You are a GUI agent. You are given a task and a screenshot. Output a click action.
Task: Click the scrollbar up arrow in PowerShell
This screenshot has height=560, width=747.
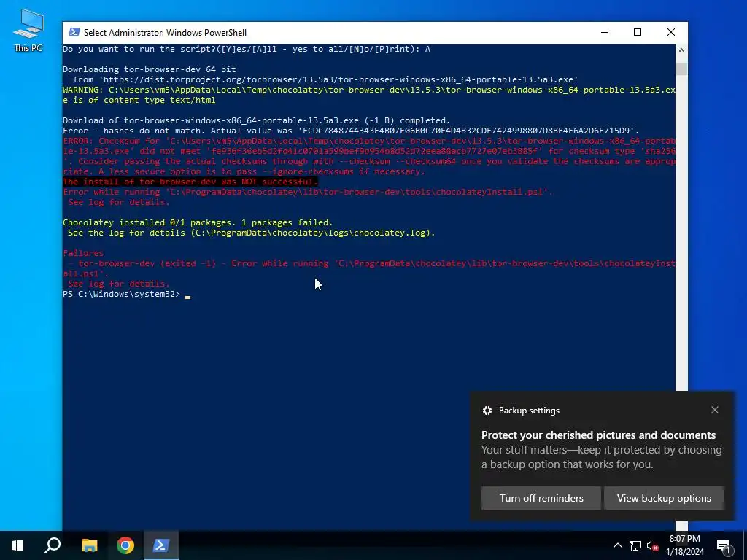point(681,50)
